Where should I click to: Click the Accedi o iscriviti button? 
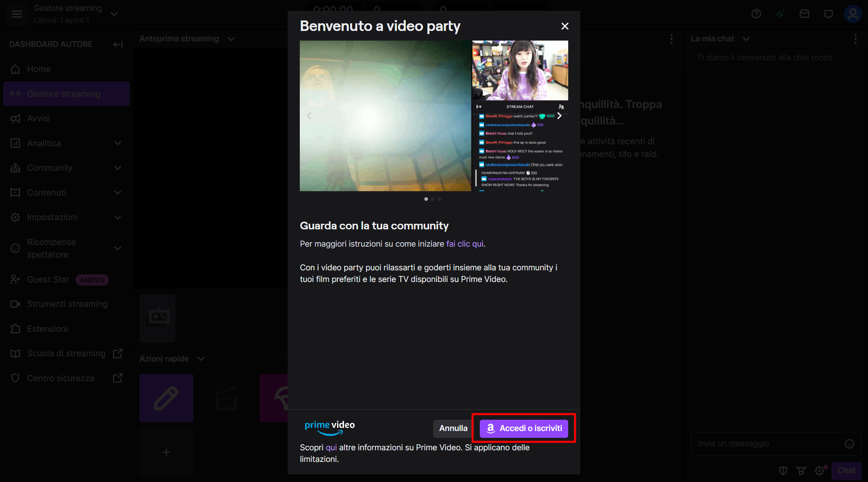pyautogui.click(x=524, y=429)
